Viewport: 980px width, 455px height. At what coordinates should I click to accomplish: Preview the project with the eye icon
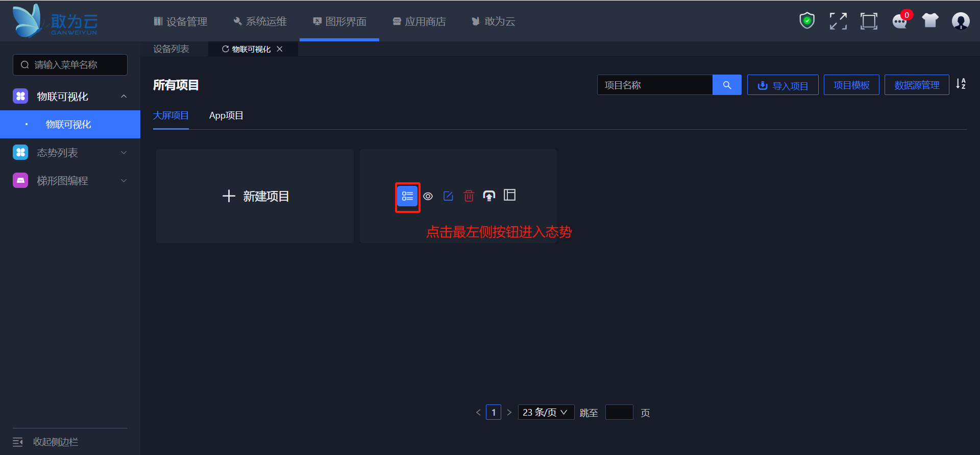tap(428, 196)
